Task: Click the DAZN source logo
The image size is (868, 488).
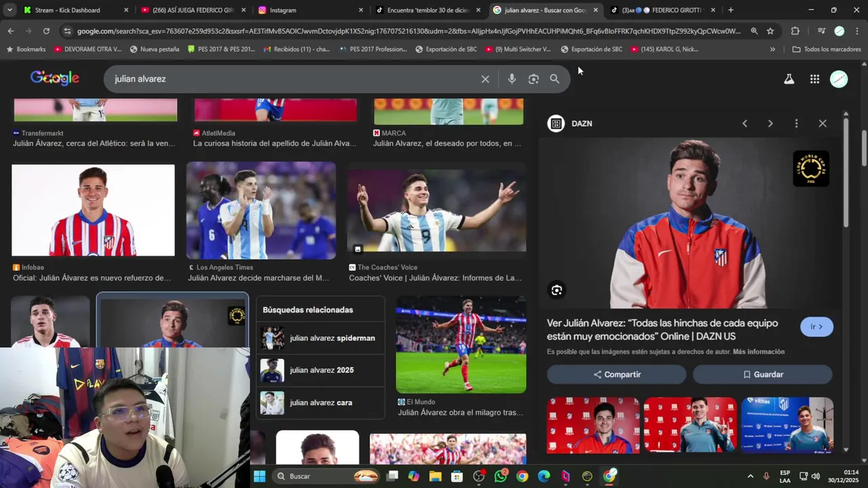Action: 556,123
